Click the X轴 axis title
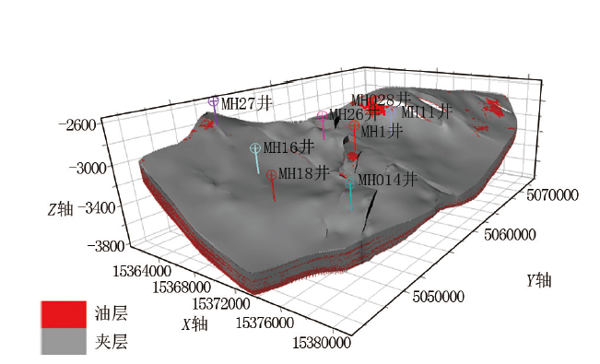The width and height of the screenshot is (600, 364). point(194,323)
